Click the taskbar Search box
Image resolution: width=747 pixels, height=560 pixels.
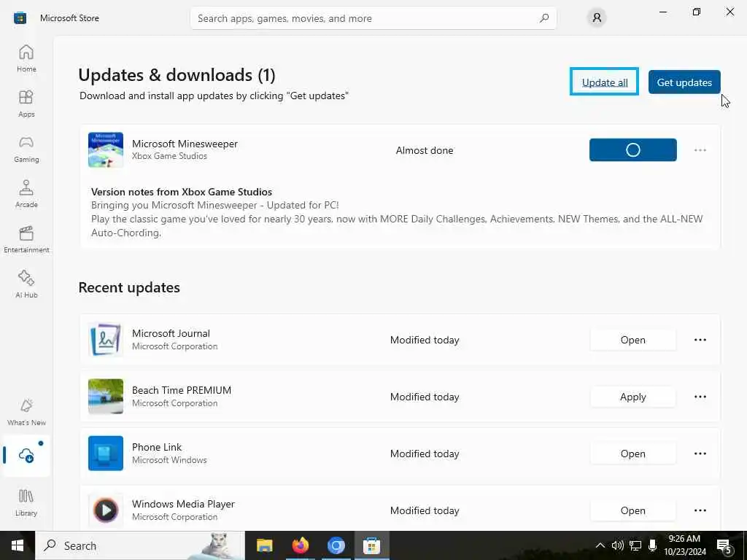[140, 545]
